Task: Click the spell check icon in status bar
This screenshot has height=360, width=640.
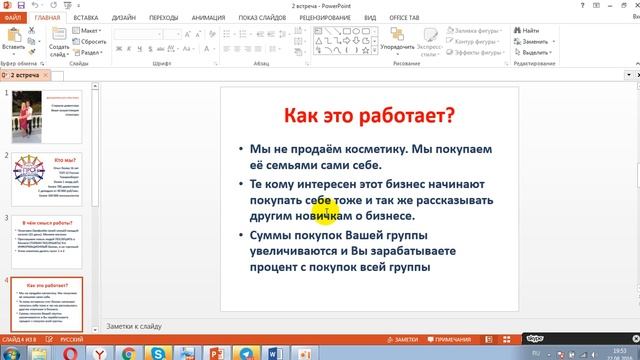Action: (49, 340)
